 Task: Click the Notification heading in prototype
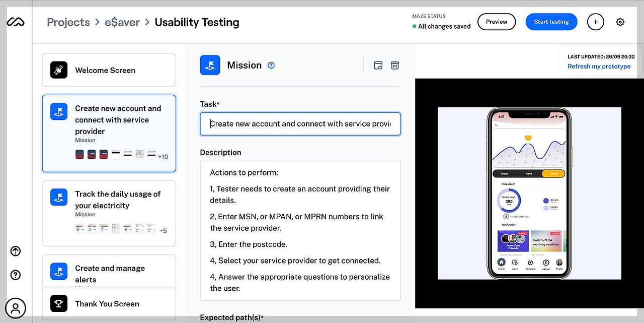(x=509, y=225)
